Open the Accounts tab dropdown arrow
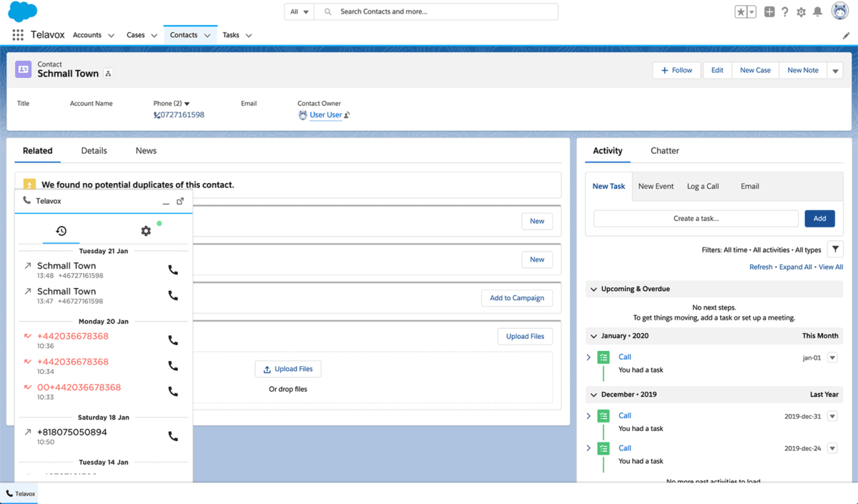 [x=111, y=35]
